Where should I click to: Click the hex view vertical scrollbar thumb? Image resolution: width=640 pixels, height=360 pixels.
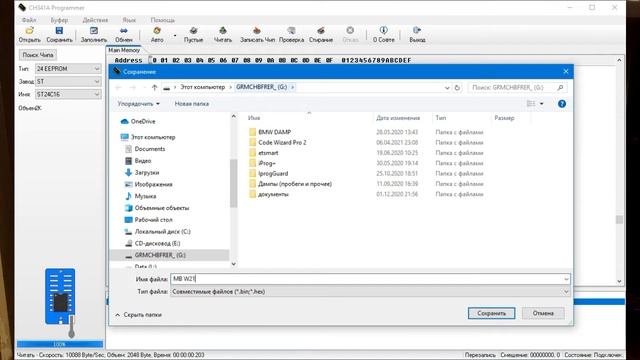tap(619, 220)
